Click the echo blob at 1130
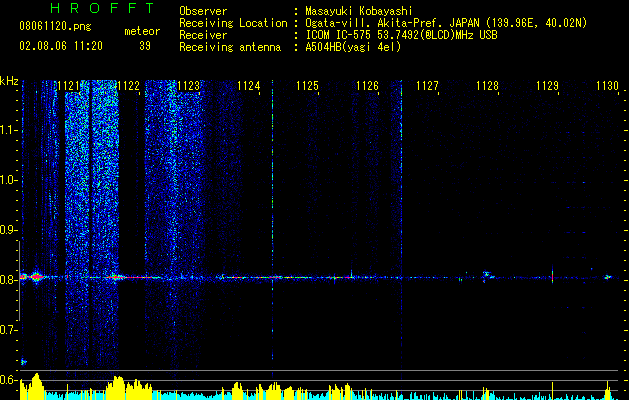The image size is (629, 400). [608, 277]
